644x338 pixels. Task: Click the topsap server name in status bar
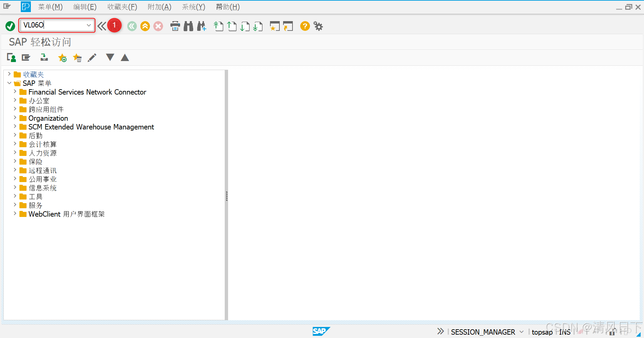click(x=542, y=332)
